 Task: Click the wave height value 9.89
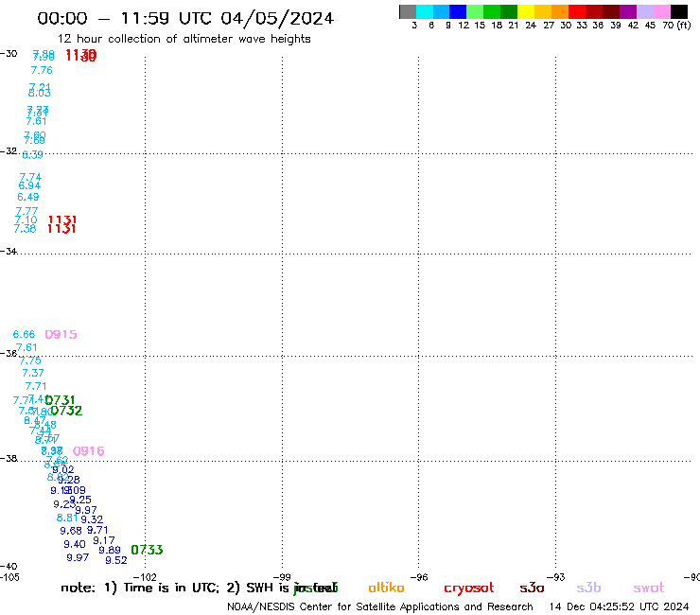[x=110, y=551]
